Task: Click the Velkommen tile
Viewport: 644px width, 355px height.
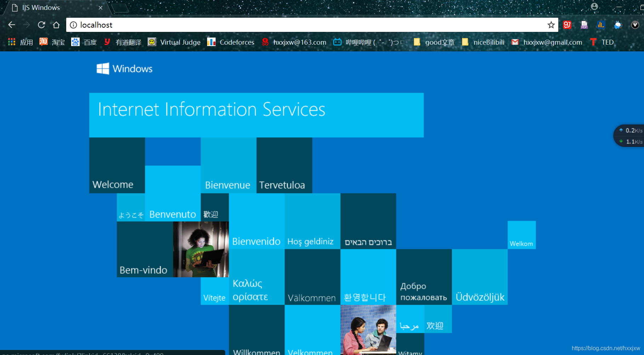Action: tap(312, 330)
